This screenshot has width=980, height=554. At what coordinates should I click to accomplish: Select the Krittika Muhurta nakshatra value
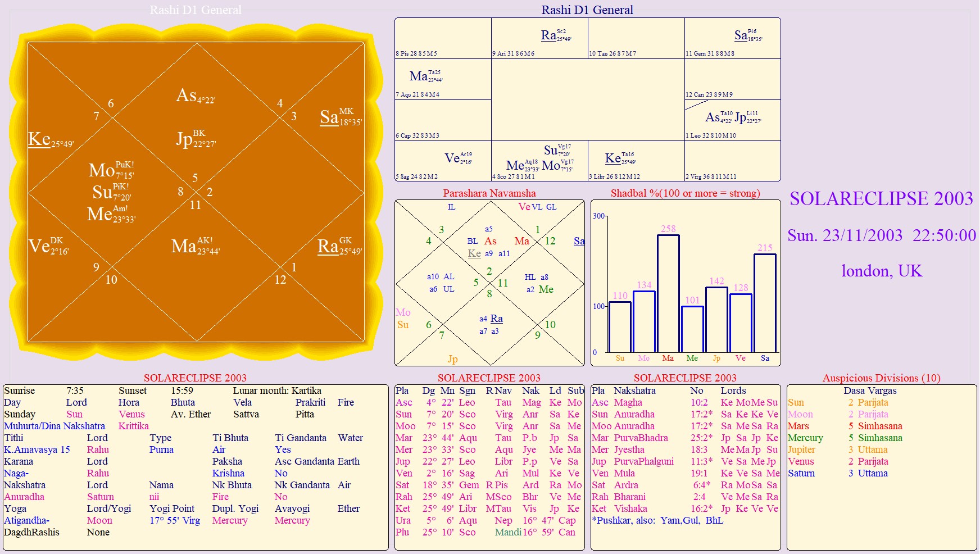[x=133, y=426]
